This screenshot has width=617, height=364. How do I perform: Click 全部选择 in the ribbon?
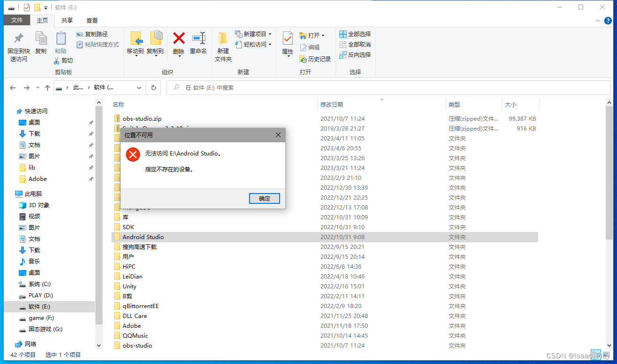(x=355, y=34)
